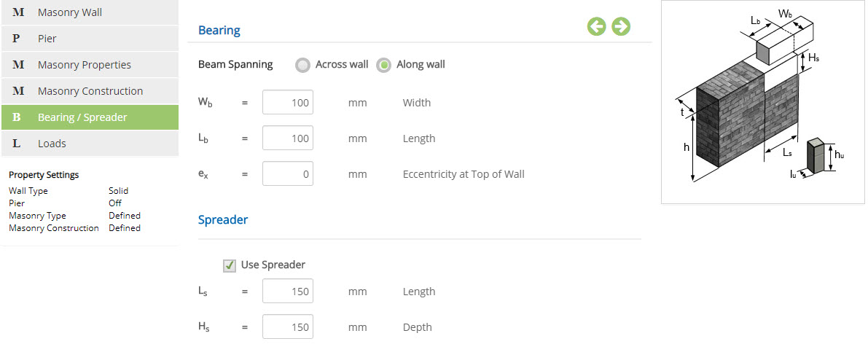868x344 pixels.
Task: Click the eccentricity ex input field
Action: (288, 174)
